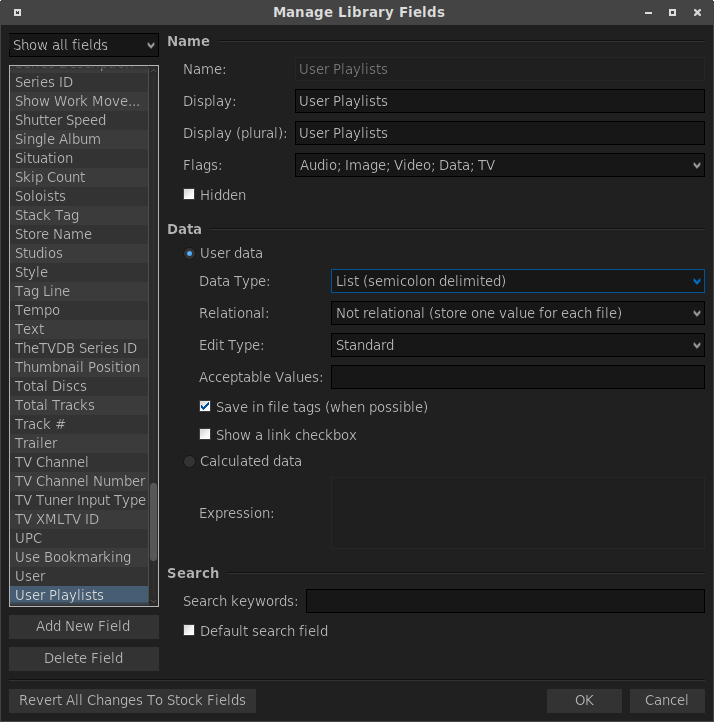The image size is (714, 722).
Task: Tick the Hidden checkbox
Action: (x=189, y=195)
